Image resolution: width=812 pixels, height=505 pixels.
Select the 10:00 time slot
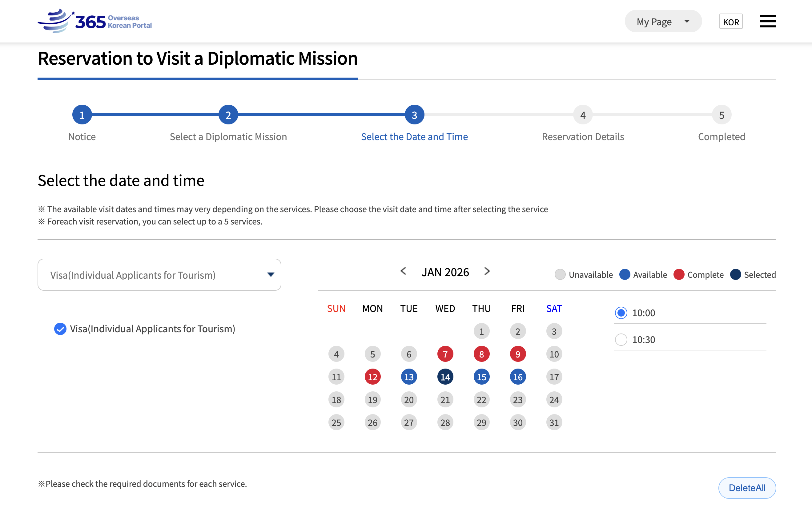click(x=621, y=313)
